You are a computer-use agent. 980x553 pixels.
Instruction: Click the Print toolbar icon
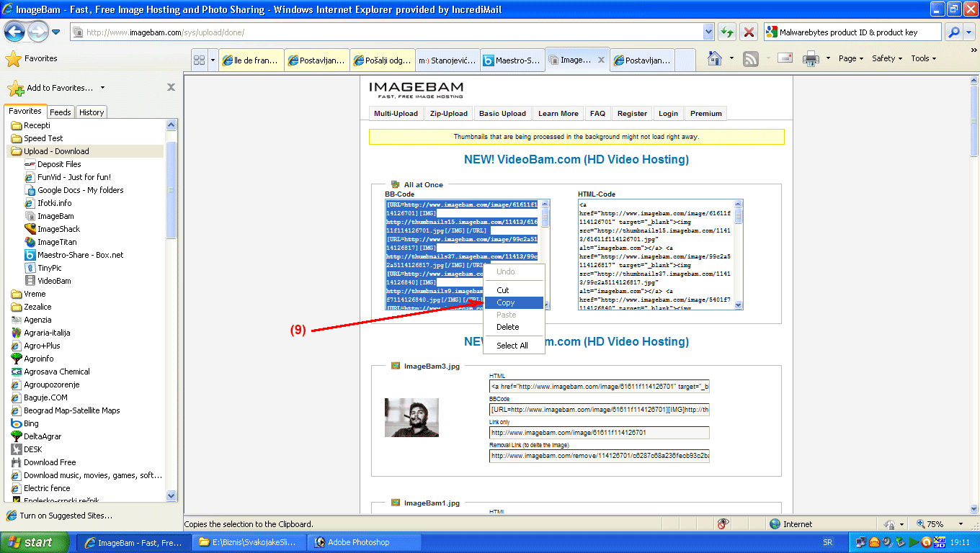pos(811,58)
